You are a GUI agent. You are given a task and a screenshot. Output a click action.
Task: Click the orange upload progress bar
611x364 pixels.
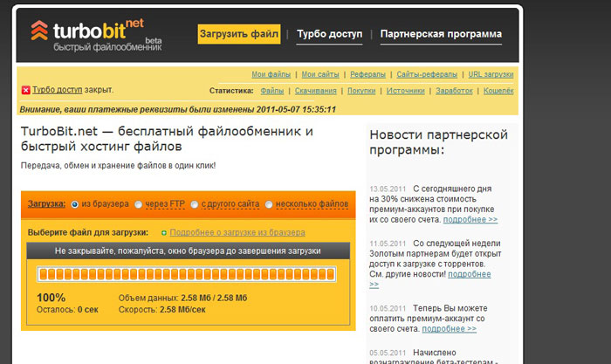(x=186, y=274)
